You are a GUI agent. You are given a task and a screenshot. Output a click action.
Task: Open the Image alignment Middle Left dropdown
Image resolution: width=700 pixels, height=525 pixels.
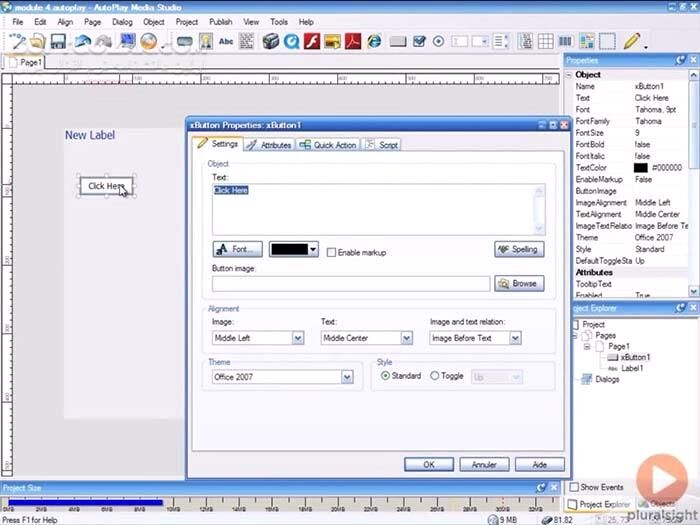coord(297,338)
